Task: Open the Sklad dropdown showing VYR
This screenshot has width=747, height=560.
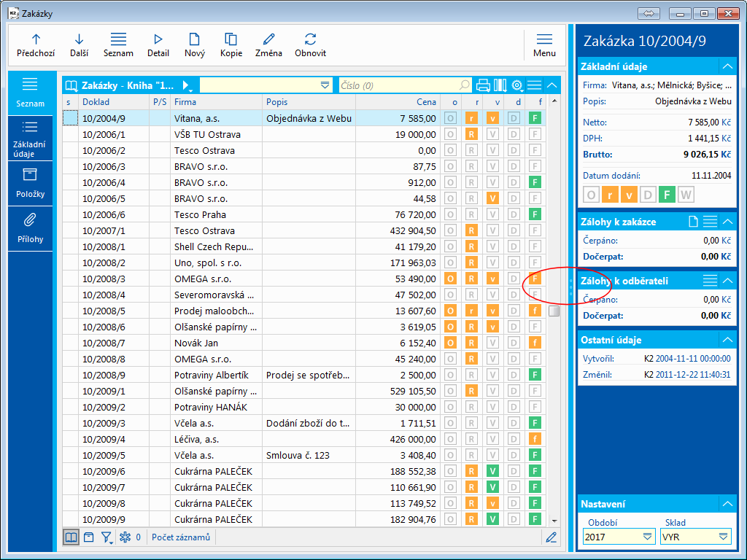Action: pyautogui.click(x=723, y=537)
